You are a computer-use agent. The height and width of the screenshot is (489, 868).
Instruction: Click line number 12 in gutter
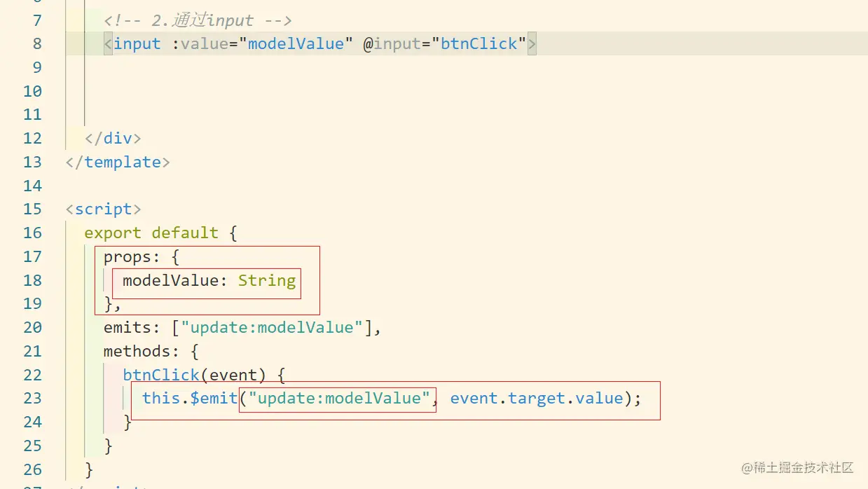[32, 138]
